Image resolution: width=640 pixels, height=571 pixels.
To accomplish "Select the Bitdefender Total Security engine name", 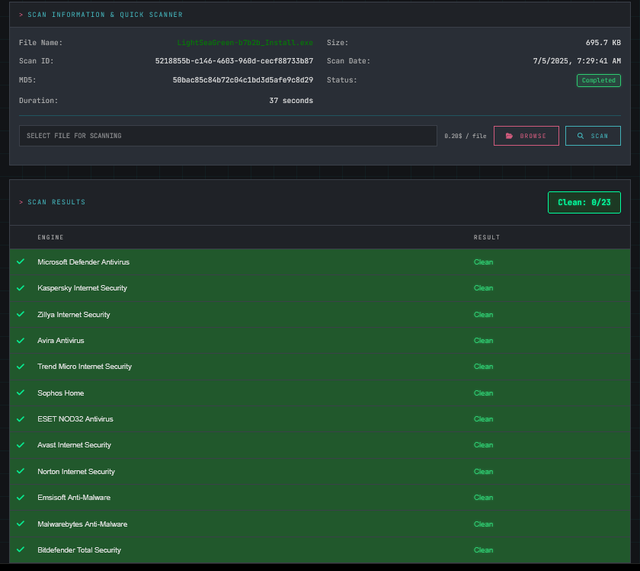I will [79, 550].
